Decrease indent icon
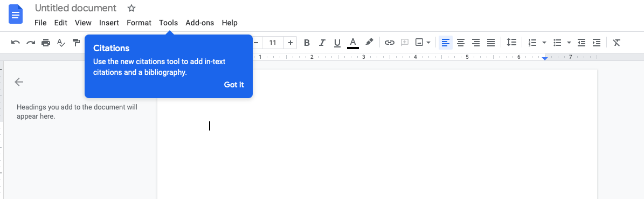 pyautogui.click(x=581, y=43)
